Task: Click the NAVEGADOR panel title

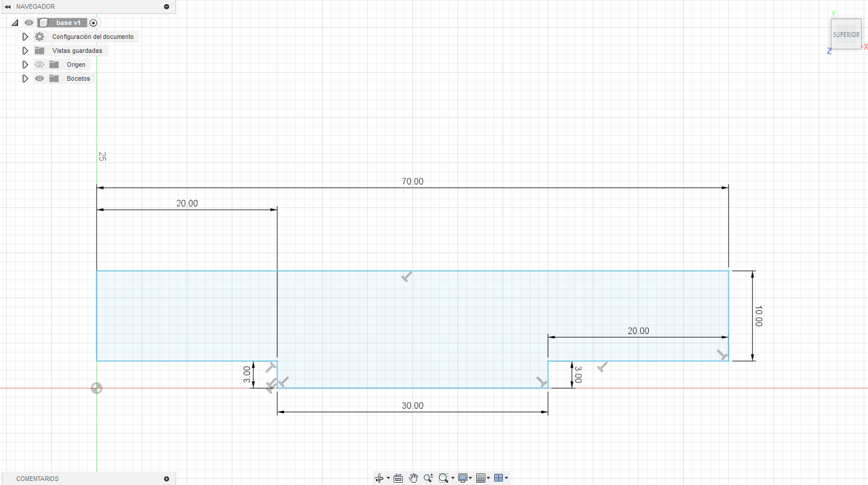Action: pyautogui.click(x=35, y=6)
